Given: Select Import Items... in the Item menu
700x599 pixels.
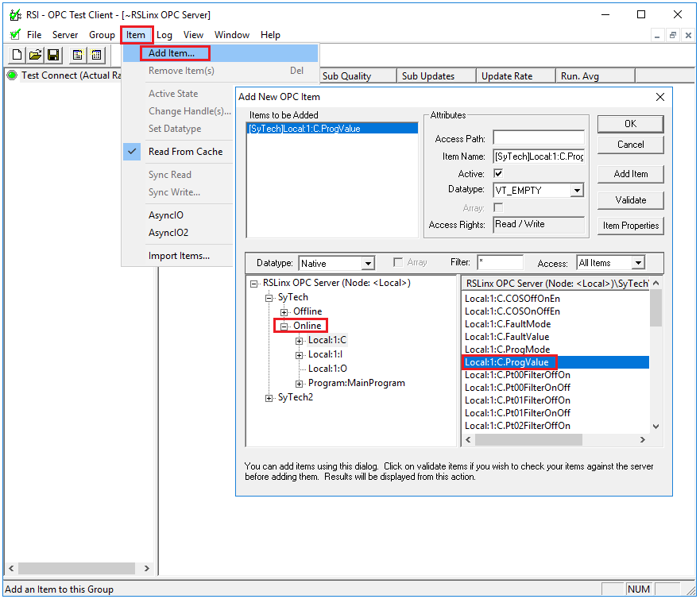Looking at the screenshot, I should (179, 256).
